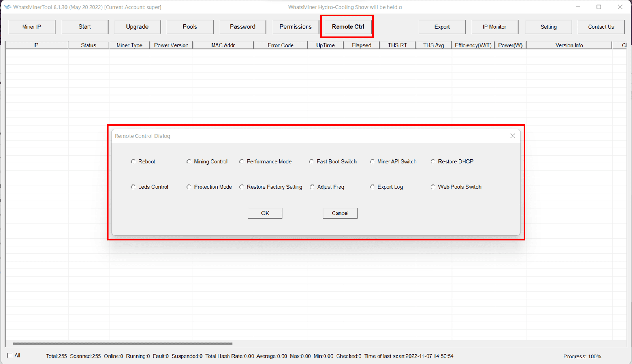Click the Start button

[x=85, y=27]
